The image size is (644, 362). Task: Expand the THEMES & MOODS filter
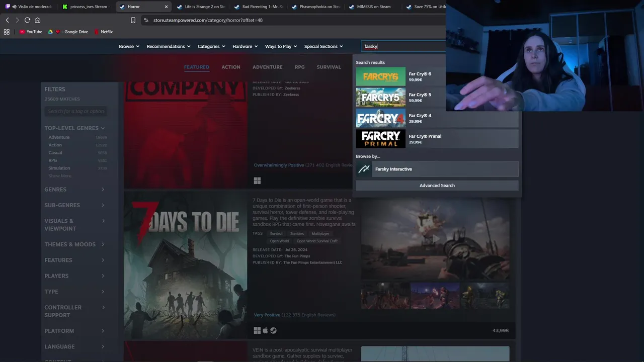(x=74, y=244)
